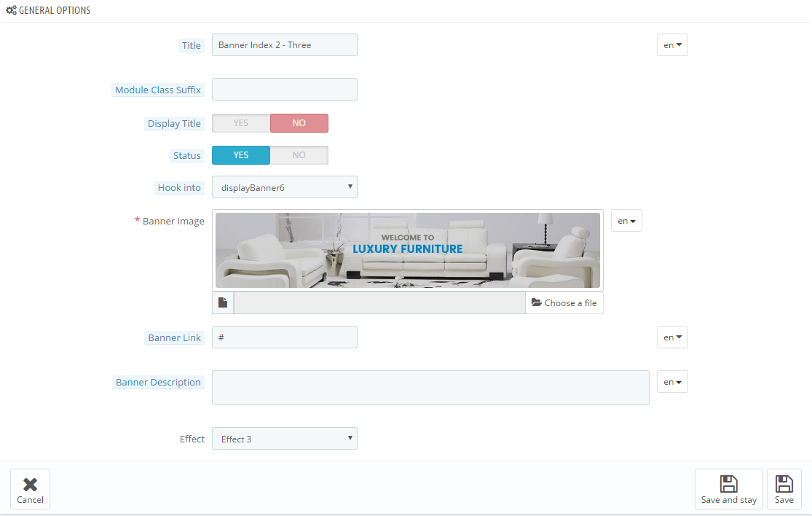
Task: Click the General Options gears icon
Action: [x=11, y=10]
